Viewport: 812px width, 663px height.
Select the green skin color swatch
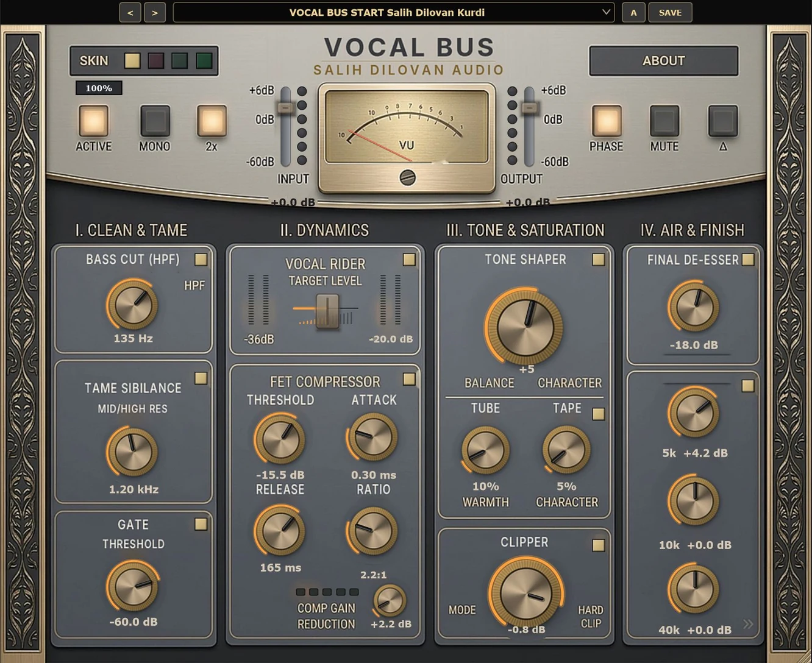204,60
